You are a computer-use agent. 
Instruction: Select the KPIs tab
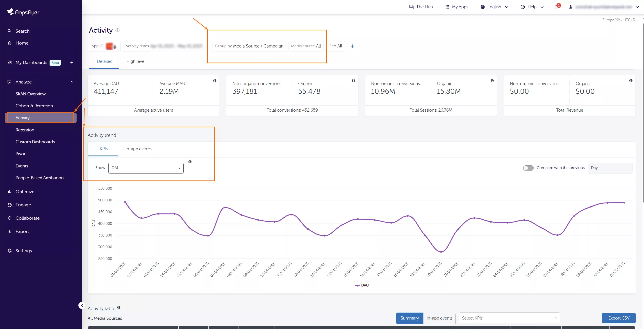(x=103, y=149)
